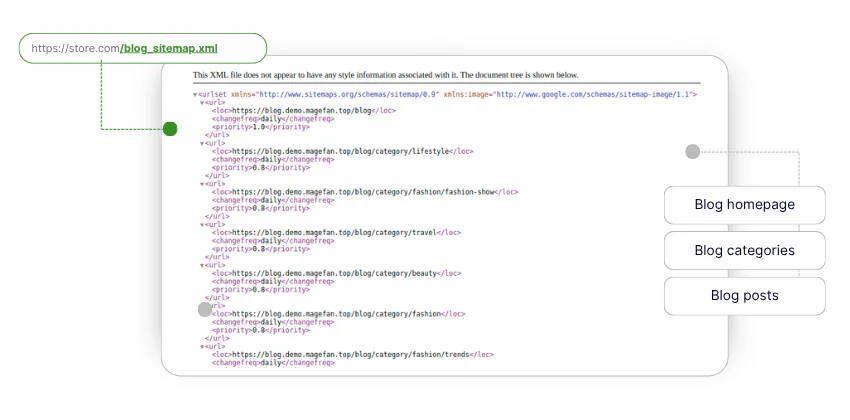Collapse the url node for category/travel

tap(202, 224)
